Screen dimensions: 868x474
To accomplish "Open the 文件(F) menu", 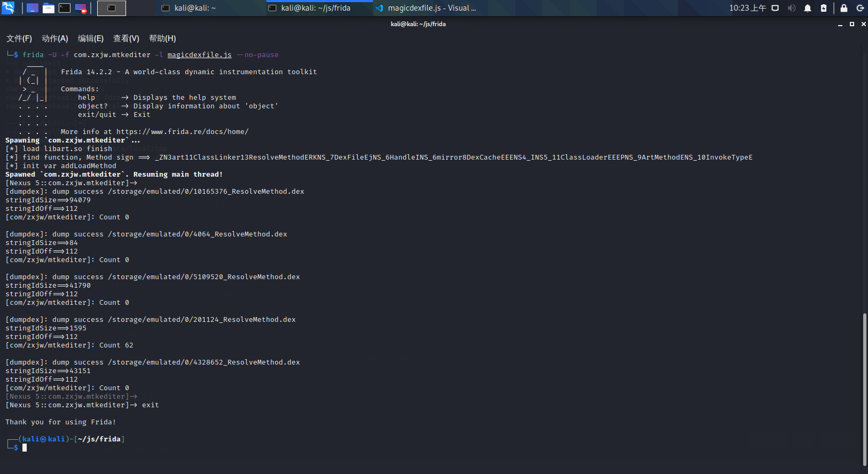I will [x=19, y=38].
